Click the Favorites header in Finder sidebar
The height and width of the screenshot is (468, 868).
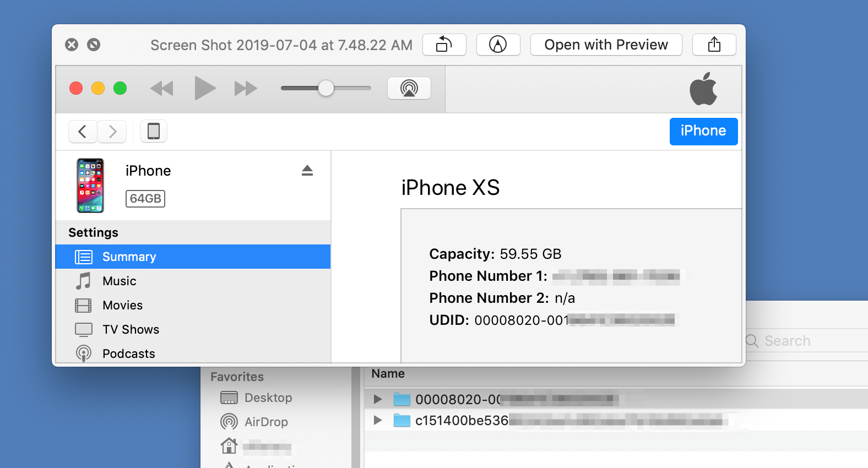coord(237,377)
